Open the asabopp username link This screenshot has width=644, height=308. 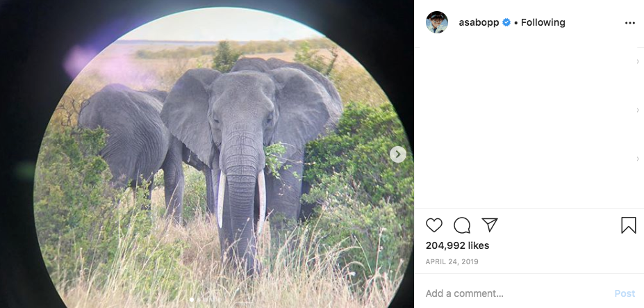pyautogui.click(x=479, y=23)
